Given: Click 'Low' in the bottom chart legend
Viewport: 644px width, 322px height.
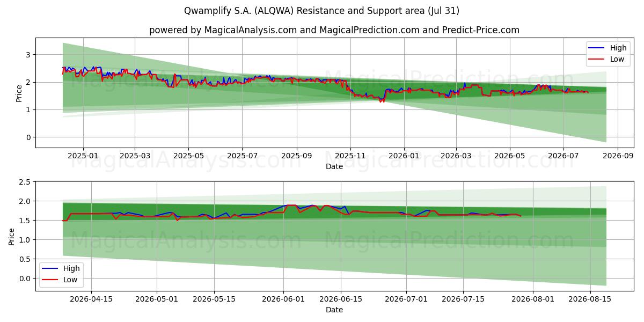Looking at the screenshot, I should coord(70,280).
